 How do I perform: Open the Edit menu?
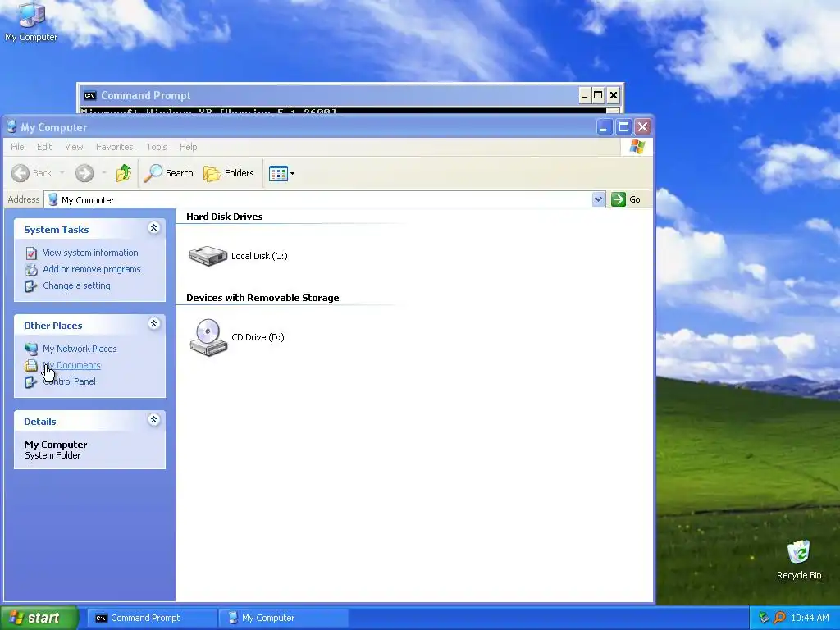(44, 147)
